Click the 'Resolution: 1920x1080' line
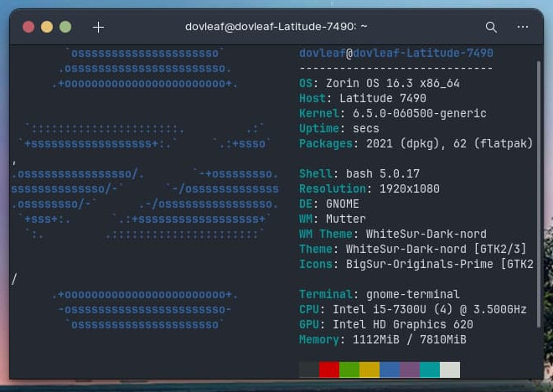The width and height of the screenshot is (553, 392). pyautogui.click(x=370, y=189)
